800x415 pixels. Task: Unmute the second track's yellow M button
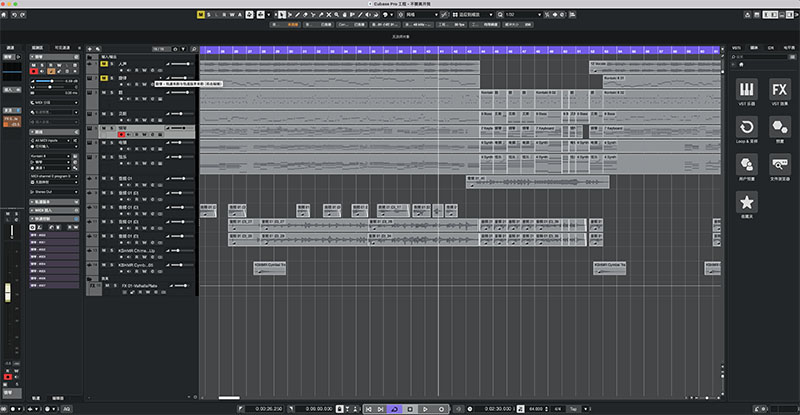click(x=104, y=78)
